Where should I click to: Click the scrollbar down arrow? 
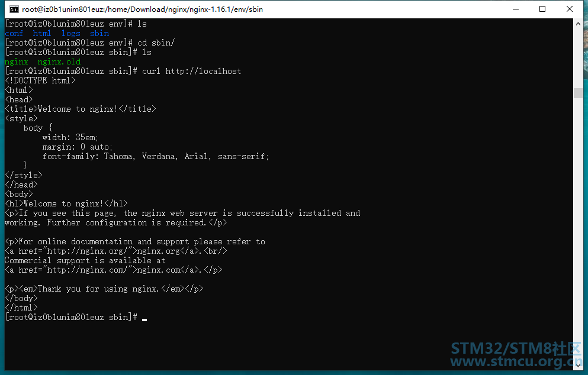pyautogui.click(x=578, y=365)
